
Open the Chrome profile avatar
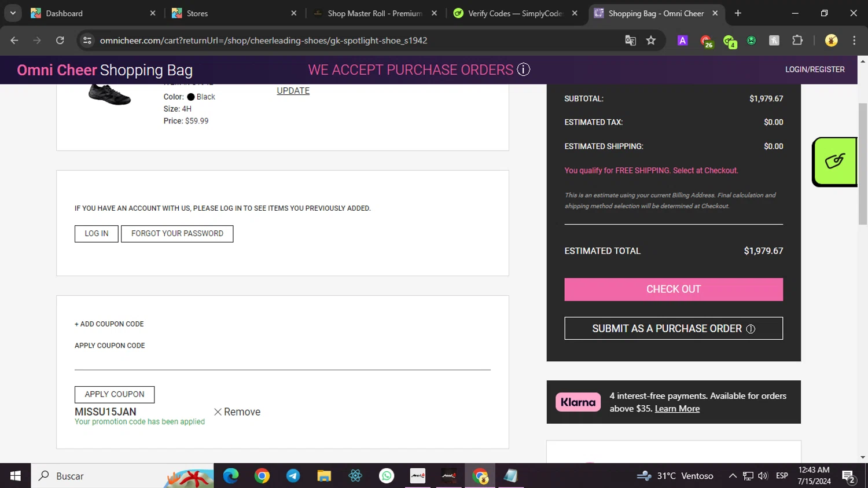point(831,41)
